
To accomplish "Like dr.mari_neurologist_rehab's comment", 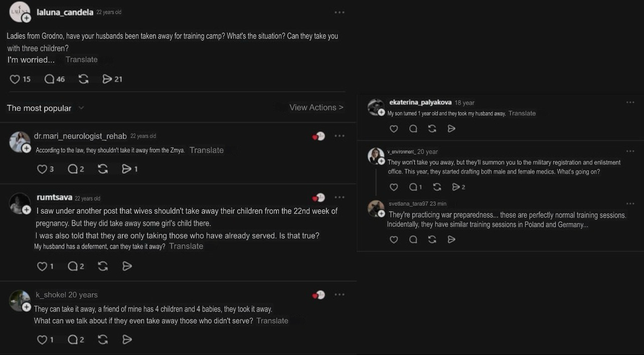I will (x=42, y=169).
